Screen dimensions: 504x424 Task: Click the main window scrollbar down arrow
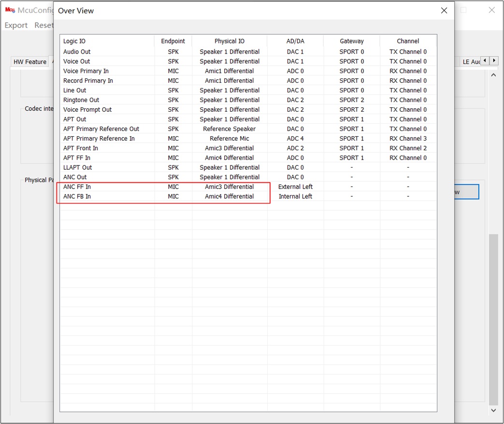[493, 410]
